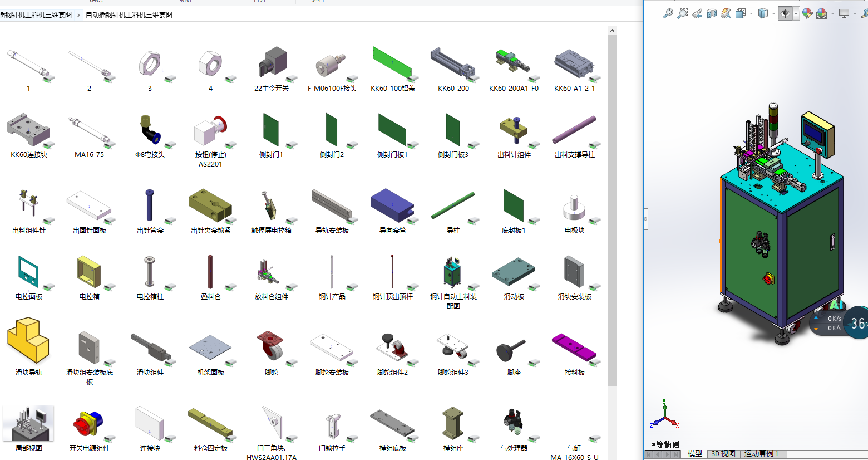Select the file named 出针夹套锁紧

click(x=210, y=211)
